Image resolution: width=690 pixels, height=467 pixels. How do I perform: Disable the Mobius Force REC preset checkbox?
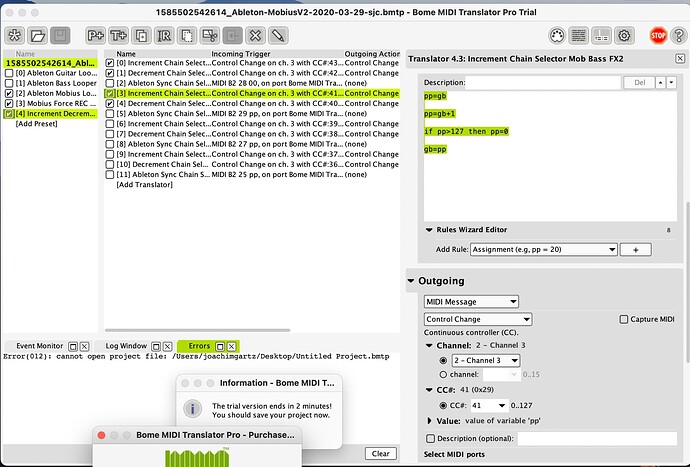pos(9,103)
